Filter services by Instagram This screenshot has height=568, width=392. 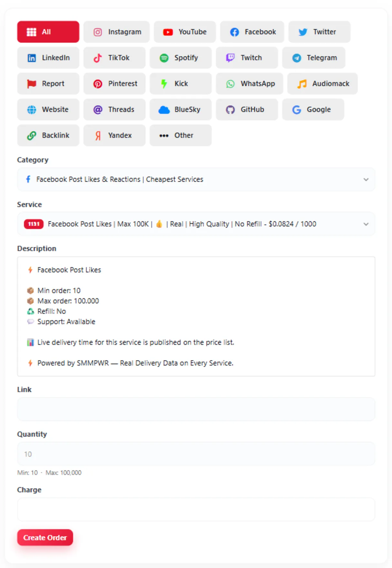click(116, 32)
